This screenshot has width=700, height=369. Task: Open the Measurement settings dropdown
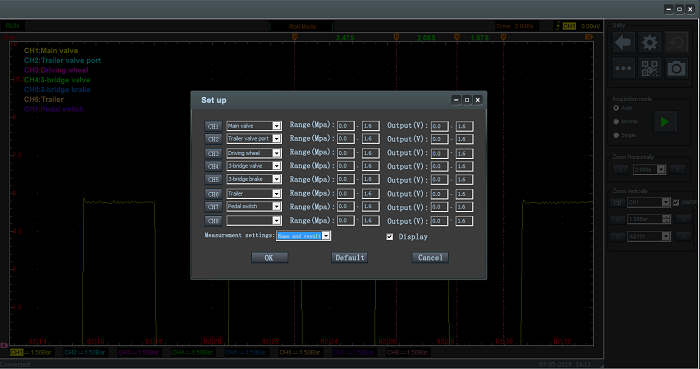pyautogui.click(x=304, y=236)
